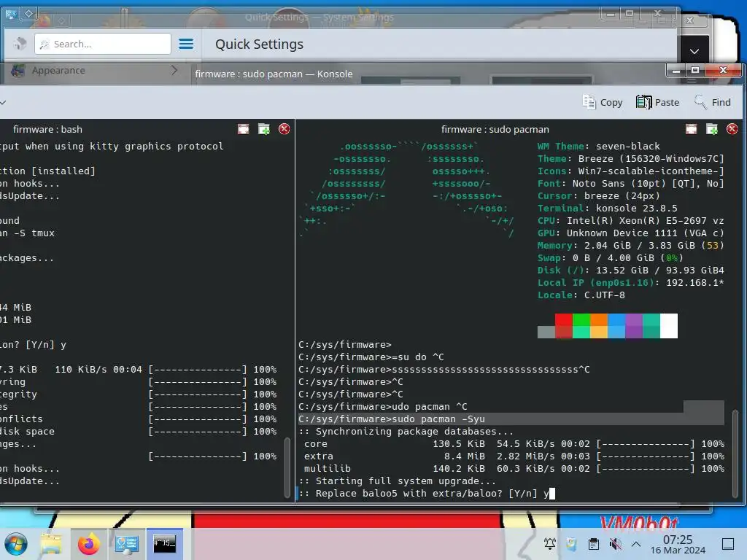Move the 'firmware : sudo pacman' pane to new tab
Viewport: 747px width, 560px height.
[x=712, y=129]
